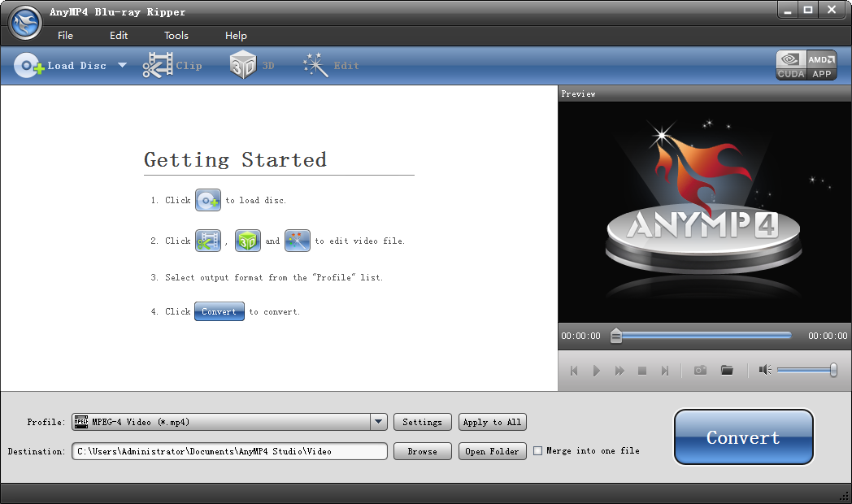Open the File menu
Viewport: 852px width, 504px height.
[x=65, y=36]
